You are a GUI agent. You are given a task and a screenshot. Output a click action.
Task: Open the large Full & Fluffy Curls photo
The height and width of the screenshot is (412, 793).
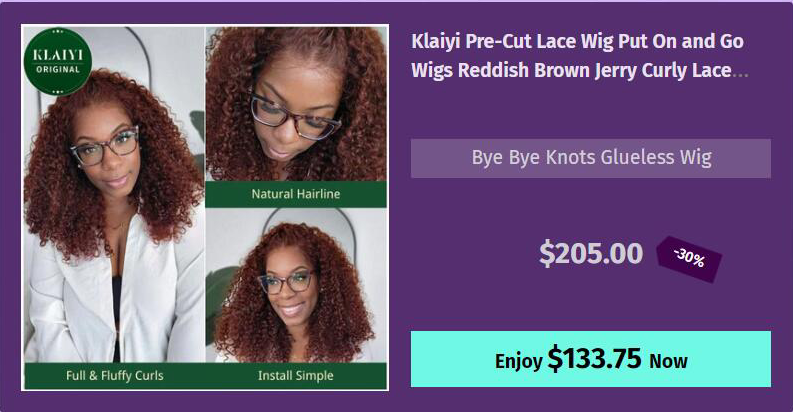coord(114,195)
